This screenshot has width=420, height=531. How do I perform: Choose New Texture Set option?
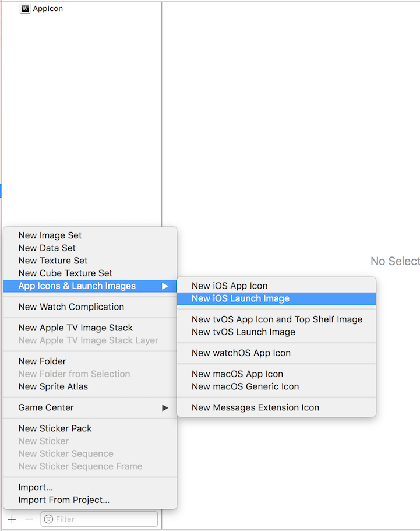(x=53, y=261)
